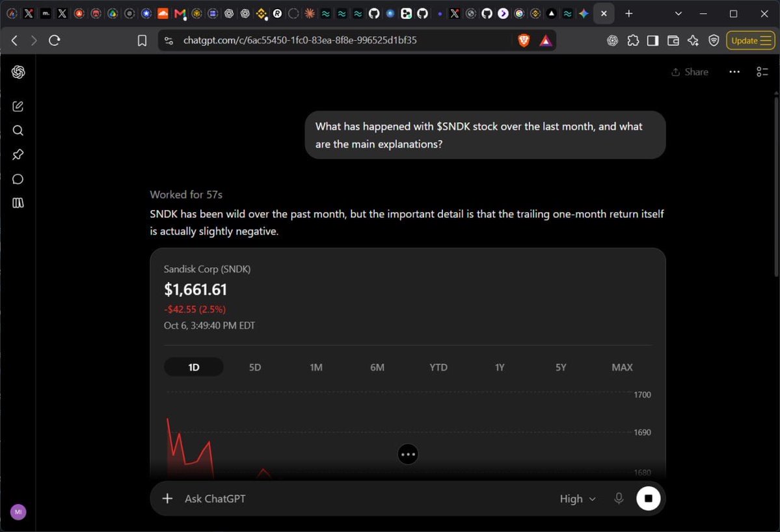780x532 pixels.
Task: Switch to the first GitHub tab
Action: (x=374, y=14)
